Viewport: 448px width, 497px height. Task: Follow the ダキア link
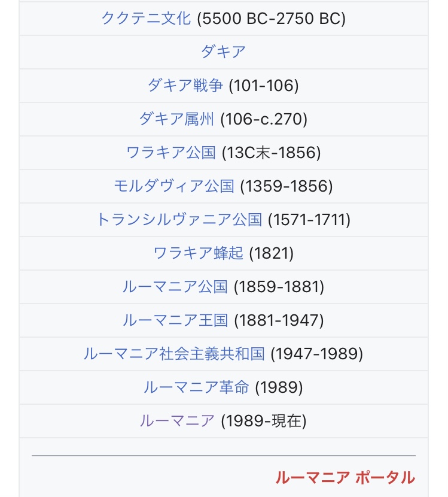click(223, 52)
